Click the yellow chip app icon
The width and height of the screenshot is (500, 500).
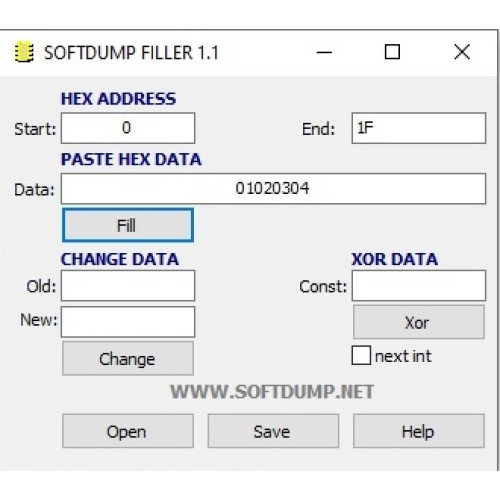tap(24, 52)
